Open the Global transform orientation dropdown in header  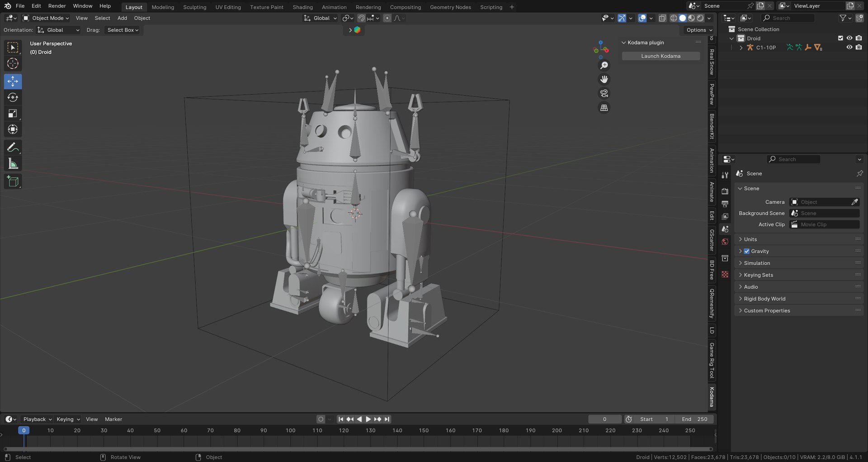pos(321,18)
